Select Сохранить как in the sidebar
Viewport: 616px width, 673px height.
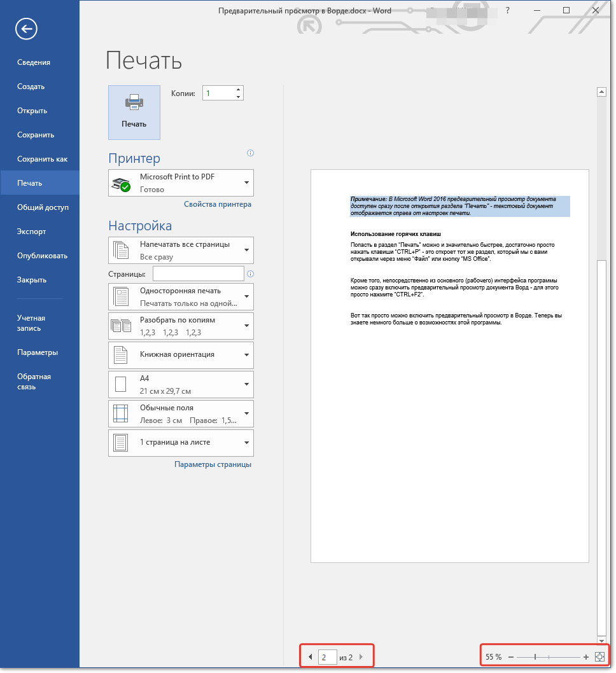tap(42, 159)
